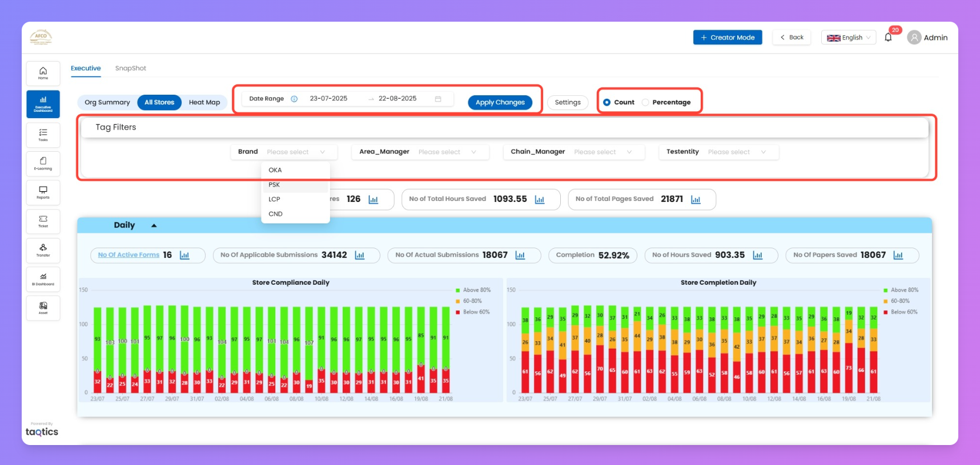Image resolution: width=980 pixels, height=465 pixels.
Task: Open chart icon beside Total Hours Saved
Action: click(x=539, y=200)
